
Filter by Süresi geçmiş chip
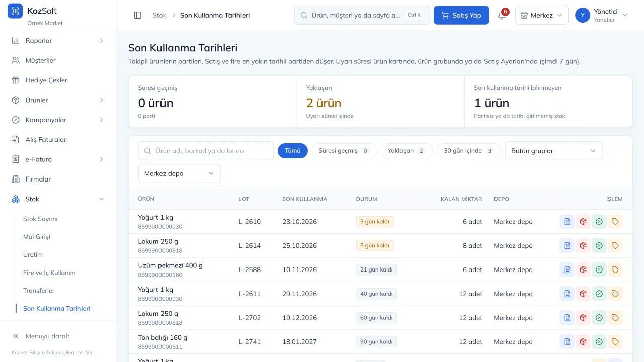point(344,151)
